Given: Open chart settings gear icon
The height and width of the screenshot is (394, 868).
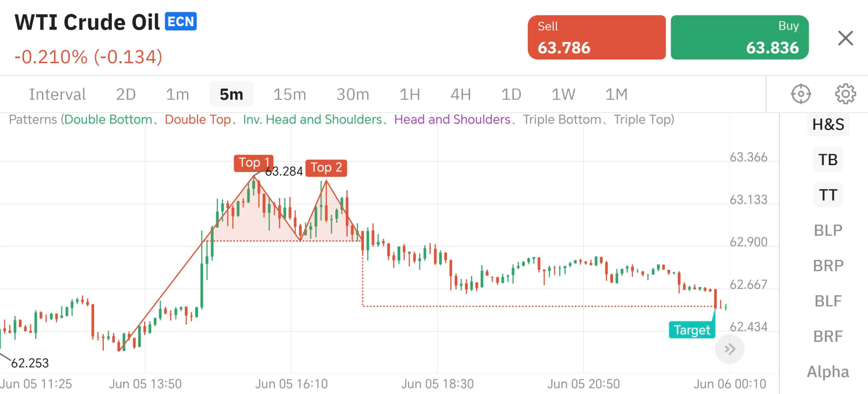Looking at the screenshot, I should click(x=845, y=94).
